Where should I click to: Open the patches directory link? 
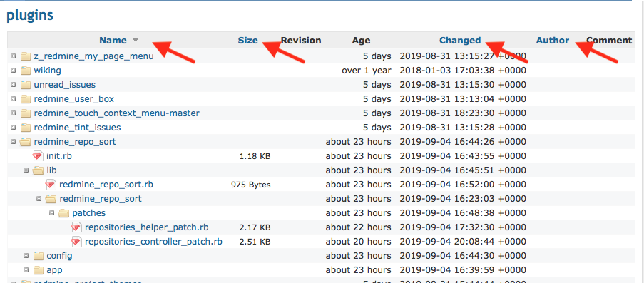pos(88,212)
